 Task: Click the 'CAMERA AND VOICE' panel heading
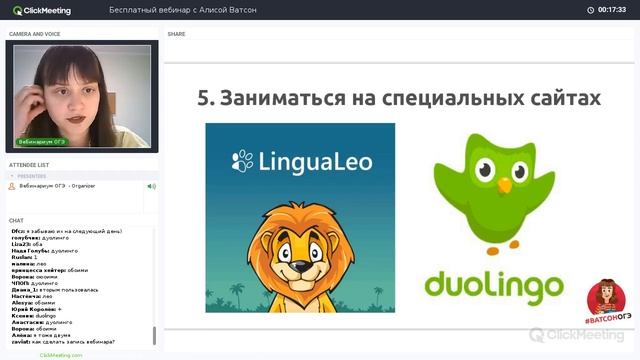(x=35, y=34)
